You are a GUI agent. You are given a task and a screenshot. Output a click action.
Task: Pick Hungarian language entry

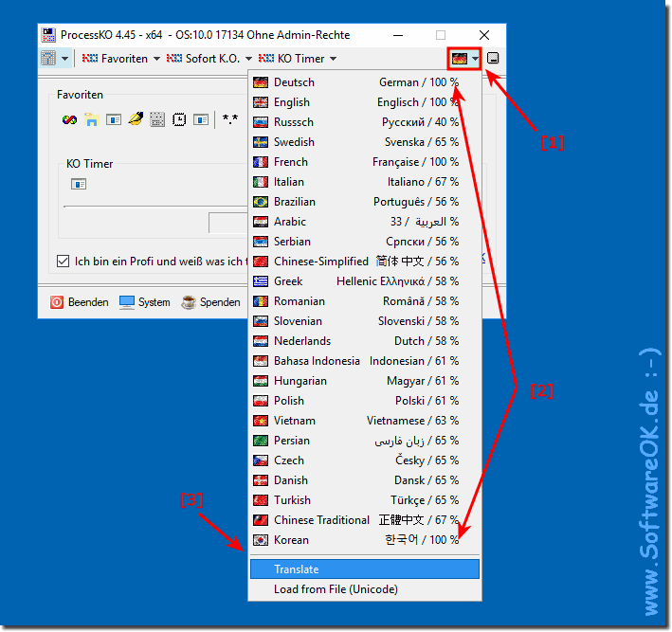tap(364, 381)
